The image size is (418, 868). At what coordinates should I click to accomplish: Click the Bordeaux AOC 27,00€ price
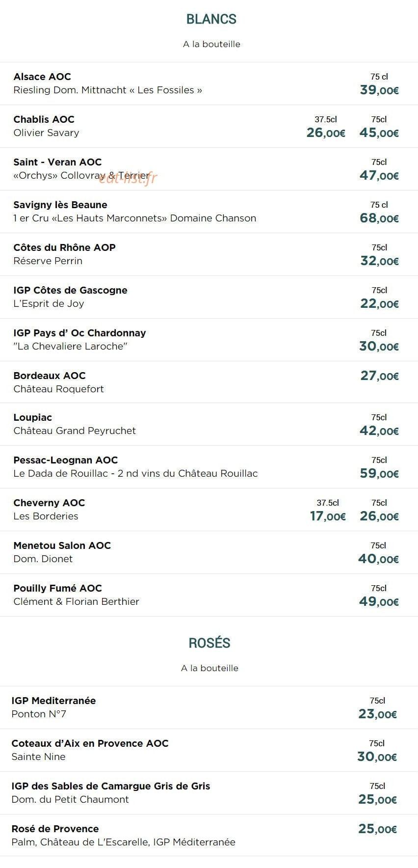[379, 376]
